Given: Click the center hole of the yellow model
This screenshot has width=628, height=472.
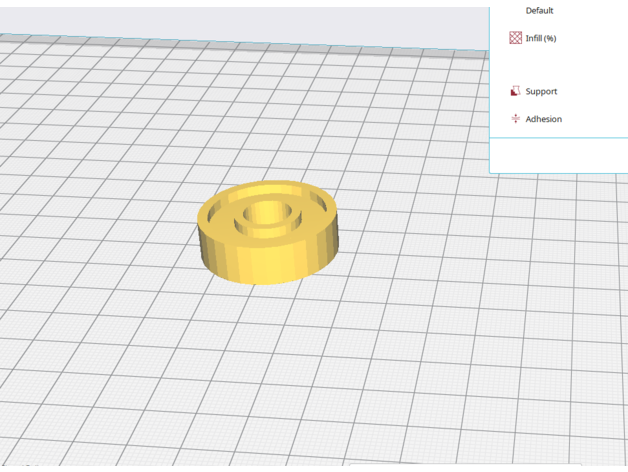Looking at the screenshot, I should click(x=268, y=212).
